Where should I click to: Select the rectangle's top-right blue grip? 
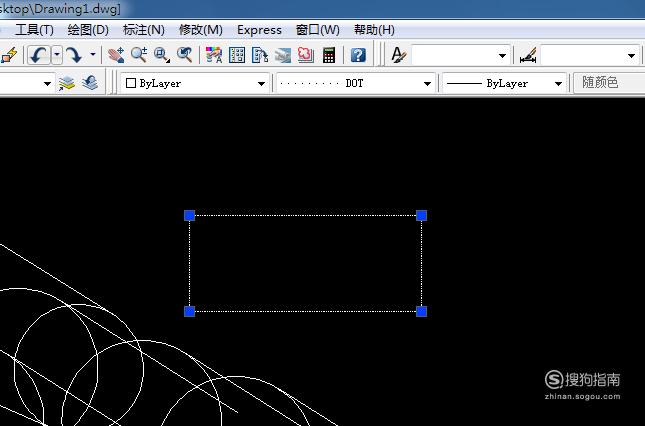pyautogui.click(x=421, y=215)
